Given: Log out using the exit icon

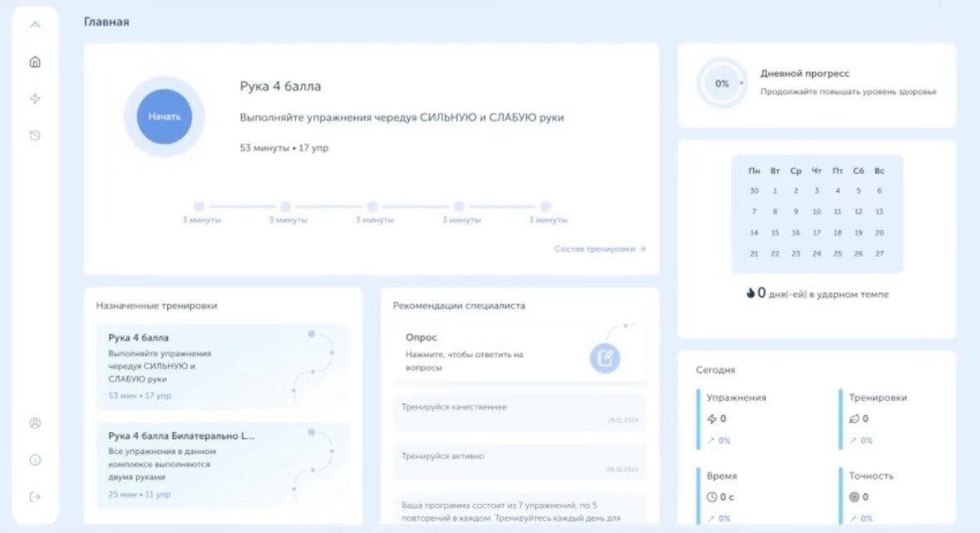Looking at the screenshot, I should pyautogui.click(x=34, y=496).
